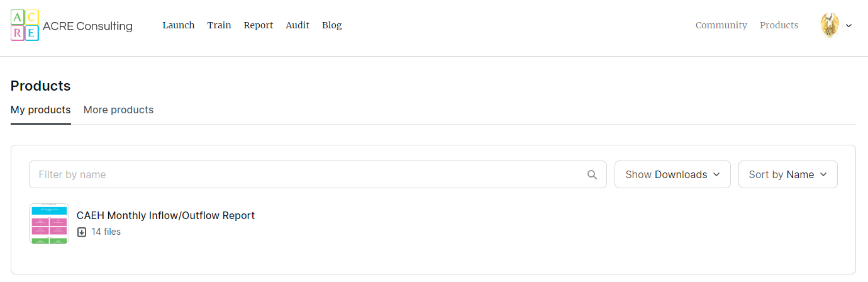
Task: Open CAEH Monthly Inflow/Outflow Report title link
Action: [x=165, y=215]
